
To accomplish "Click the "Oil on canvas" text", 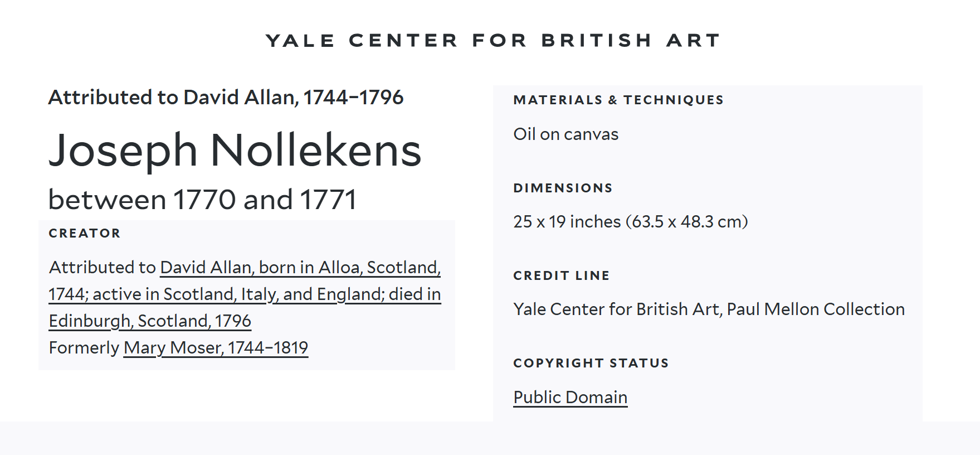I will click(565, 134).
